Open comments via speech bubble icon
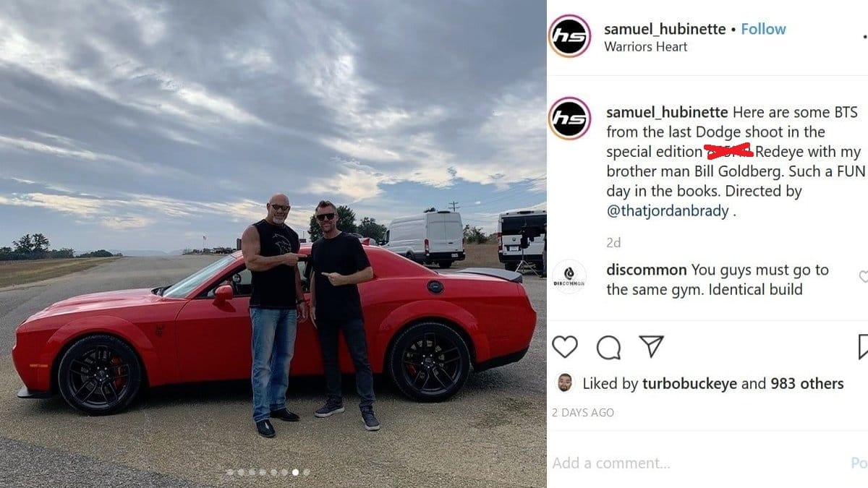The width and height of the screenshot is (868, 488). point(608,348)
